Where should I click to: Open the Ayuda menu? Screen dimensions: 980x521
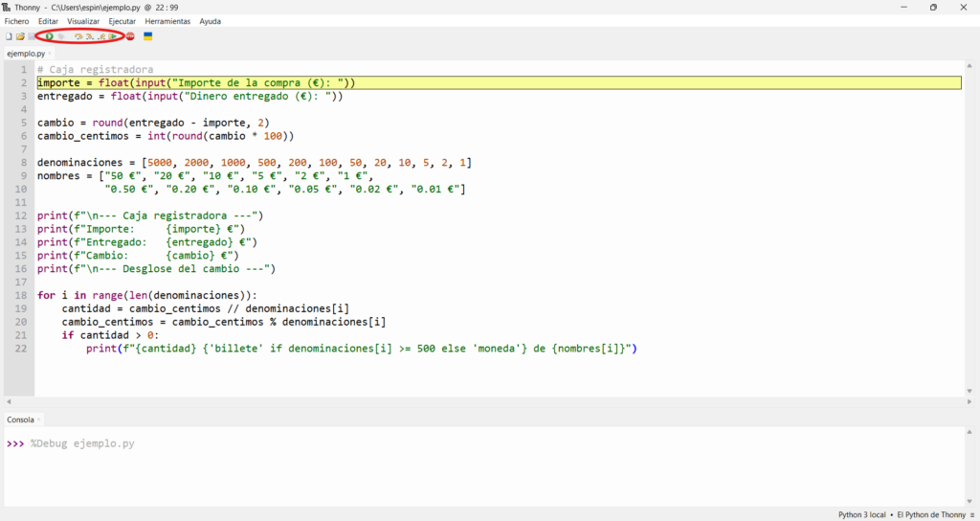(210, 21)
